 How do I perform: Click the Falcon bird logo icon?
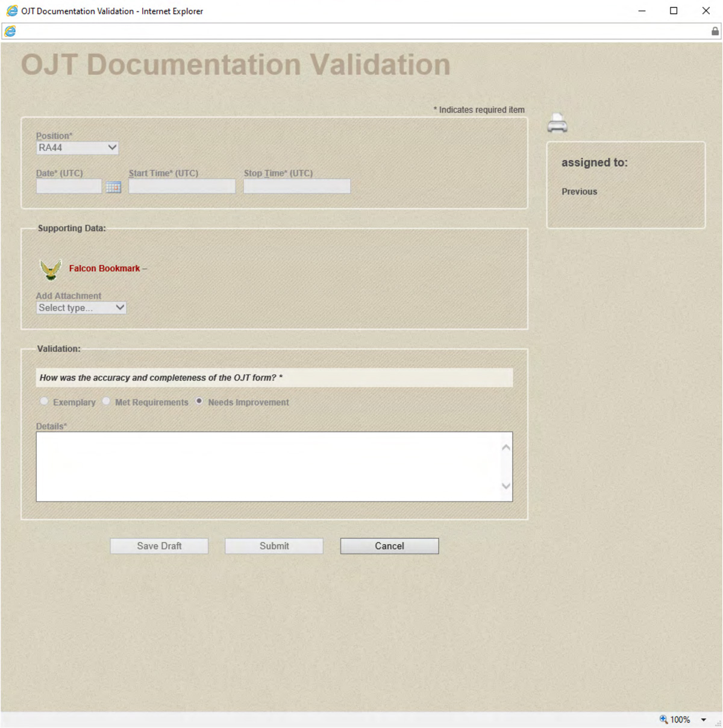pos(51,269)
